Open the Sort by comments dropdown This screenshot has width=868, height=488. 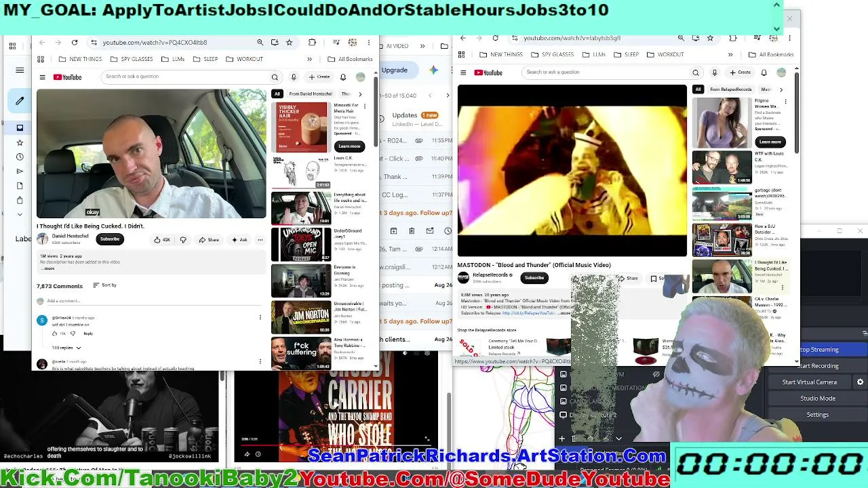[x=104, y=285]
